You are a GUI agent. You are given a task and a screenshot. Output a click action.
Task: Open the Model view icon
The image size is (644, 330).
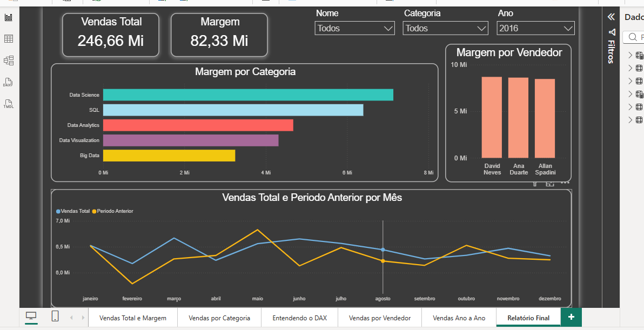point(9,60)
